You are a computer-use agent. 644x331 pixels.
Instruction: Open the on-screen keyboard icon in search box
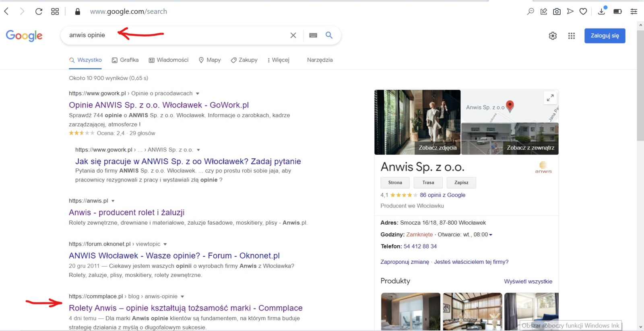point(313,35)
